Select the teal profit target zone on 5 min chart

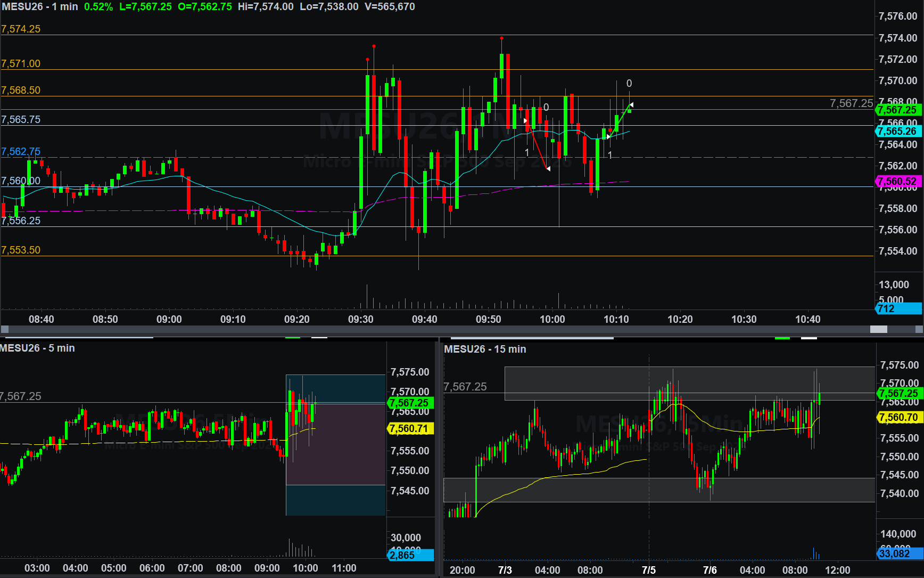(x=335, y=389)
